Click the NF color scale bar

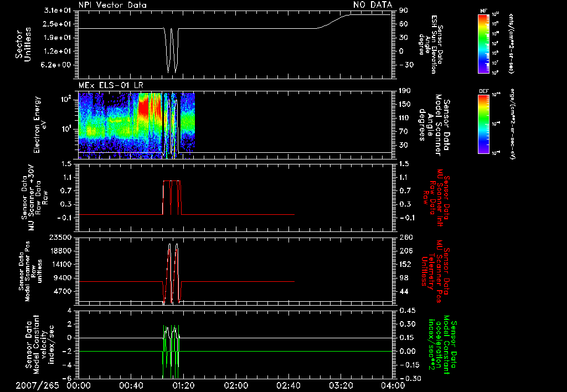click(483, 43)
